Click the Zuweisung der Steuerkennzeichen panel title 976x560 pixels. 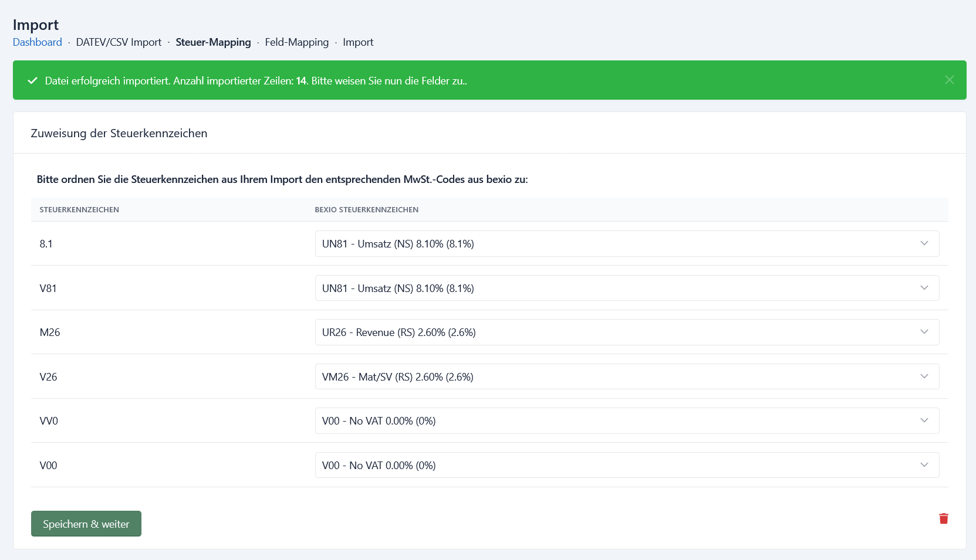pyautogui.click(x=119, y=133)
